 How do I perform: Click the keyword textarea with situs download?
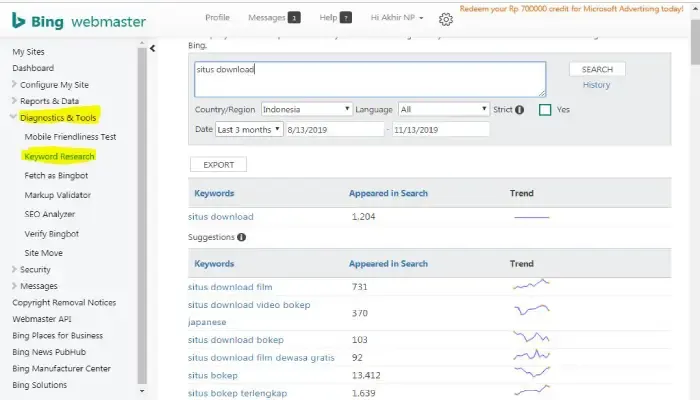pyautogui.click(x=370, y=79)
